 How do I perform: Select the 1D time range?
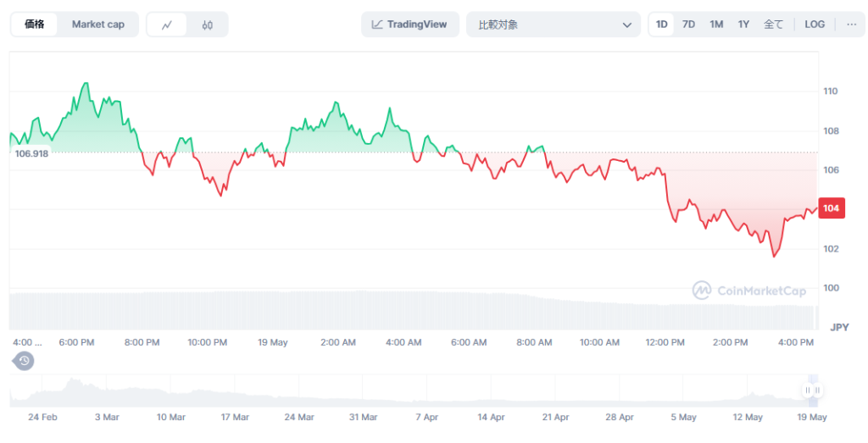[x=662, y=25]
